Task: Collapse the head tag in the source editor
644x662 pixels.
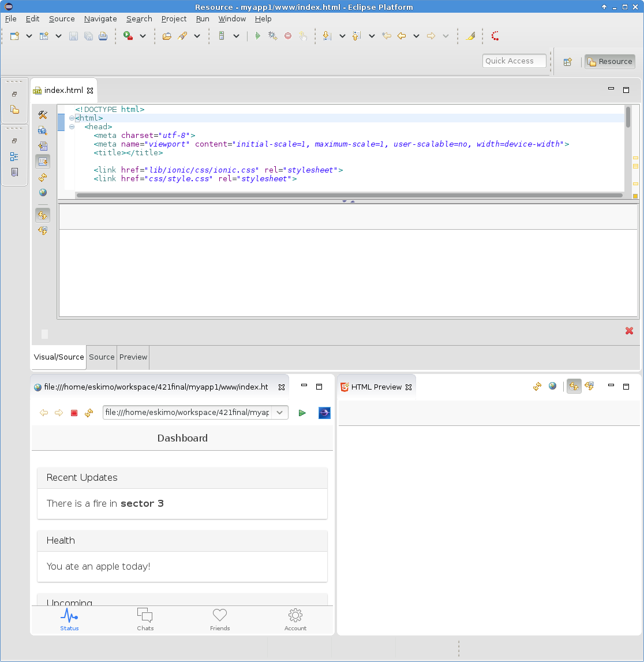Action: click(x=72, y=127)
